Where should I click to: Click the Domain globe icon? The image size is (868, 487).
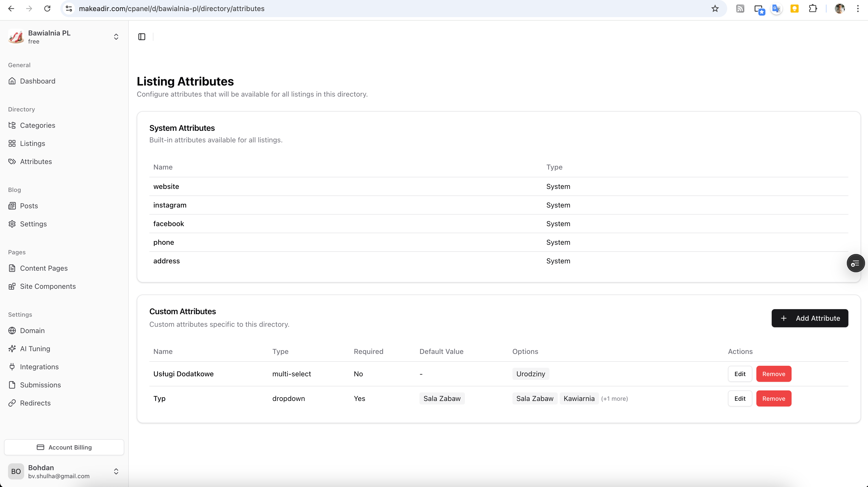[x=12, y=331]
